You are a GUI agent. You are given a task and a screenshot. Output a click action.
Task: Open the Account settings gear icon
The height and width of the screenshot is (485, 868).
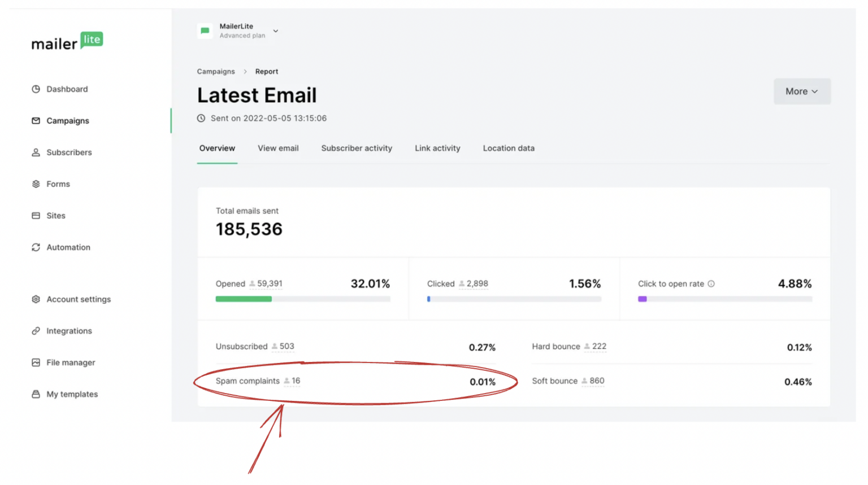point(35,299)
